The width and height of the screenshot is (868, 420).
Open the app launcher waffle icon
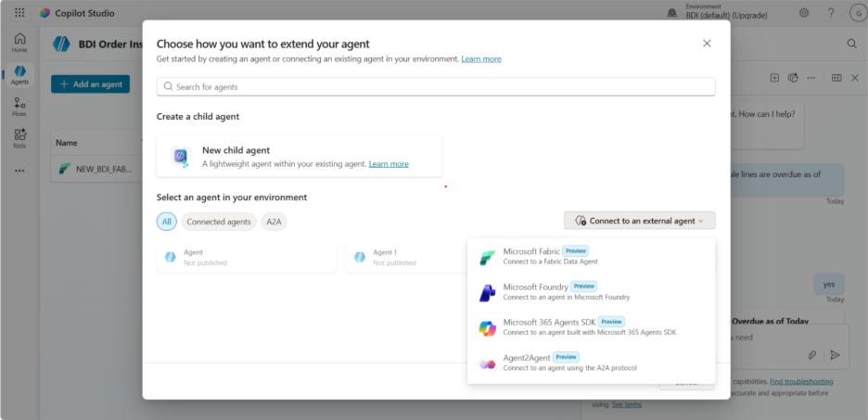coord(19,13)
